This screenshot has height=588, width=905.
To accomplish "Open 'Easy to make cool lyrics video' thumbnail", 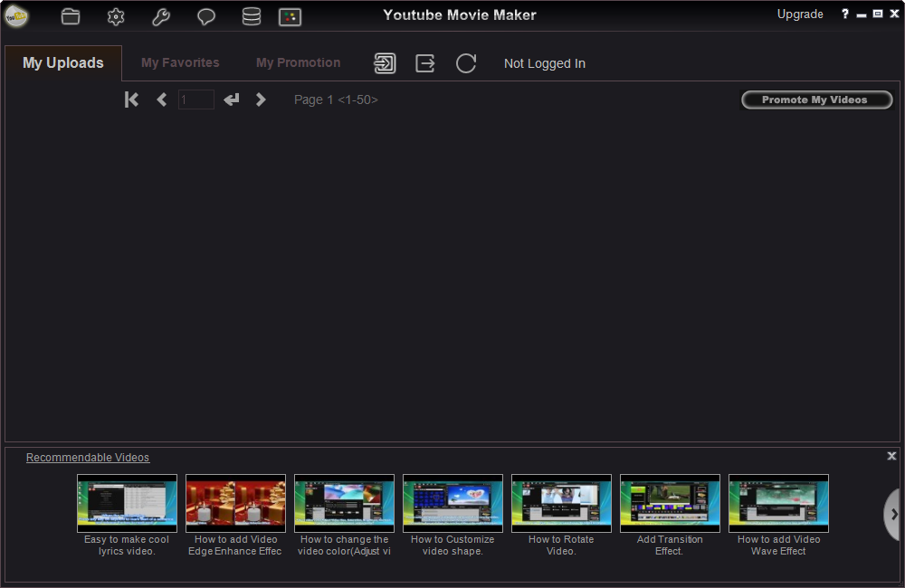I will (127, 503).
